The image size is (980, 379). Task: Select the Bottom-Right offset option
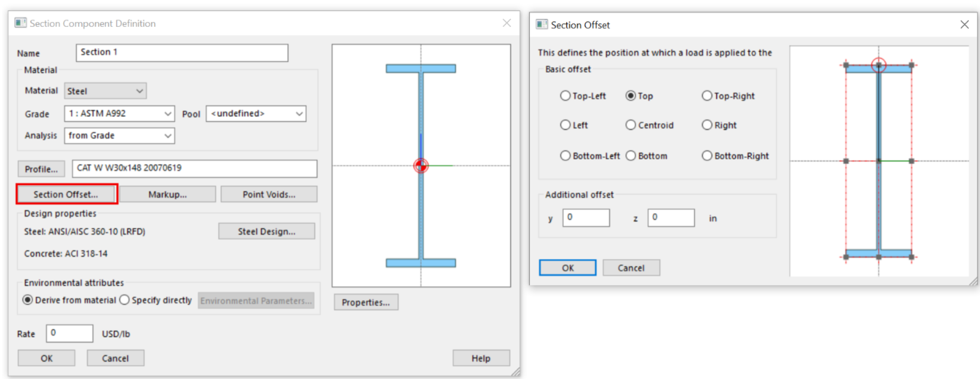[x=707, y=155]
